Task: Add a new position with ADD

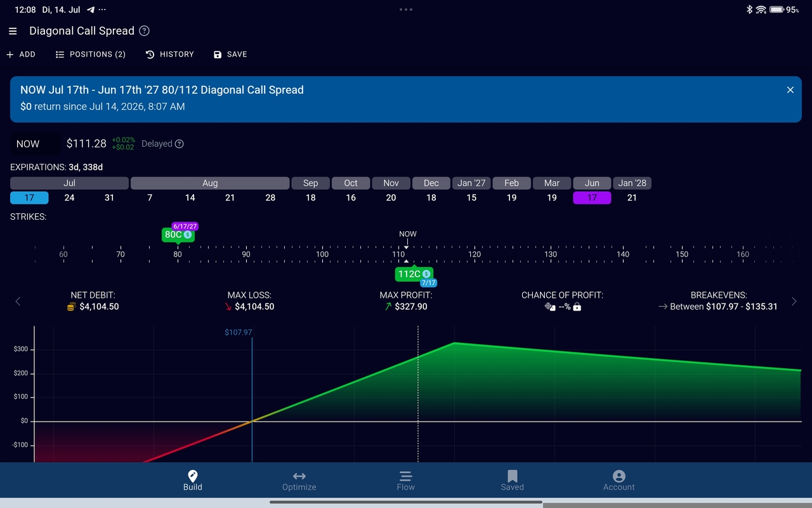Action: (x=21, y=55)
